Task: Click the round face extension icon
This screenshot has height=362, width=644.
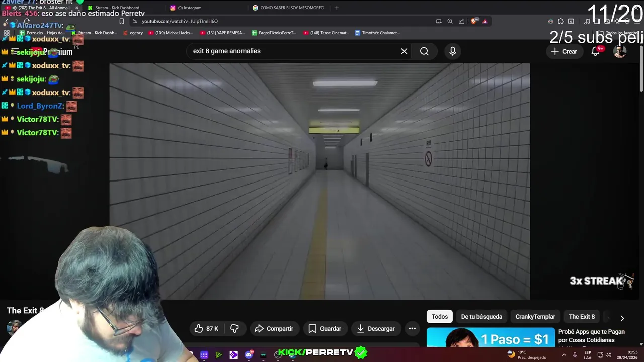Action: coord(551,21)
